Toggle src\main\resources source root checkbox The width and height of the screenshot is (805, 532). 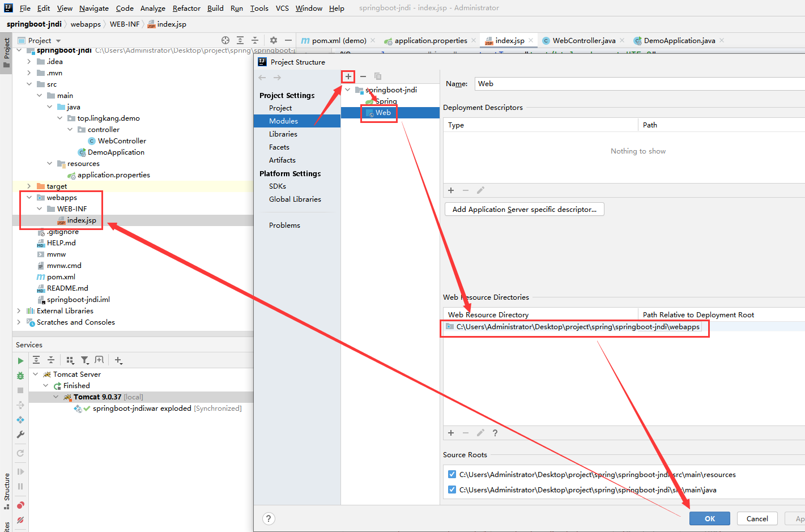pos(452,475)
